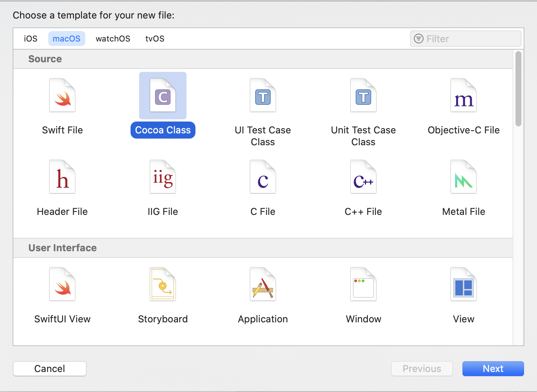This screenshot has height=392, width=537.
Task: Click the Previous button
Action: click(x=422, y=369)
